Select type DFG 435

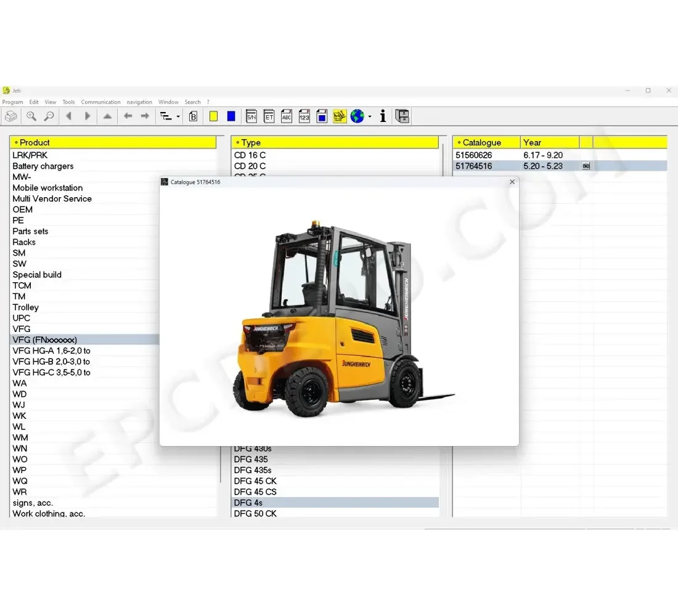click(x=251, y=459)
